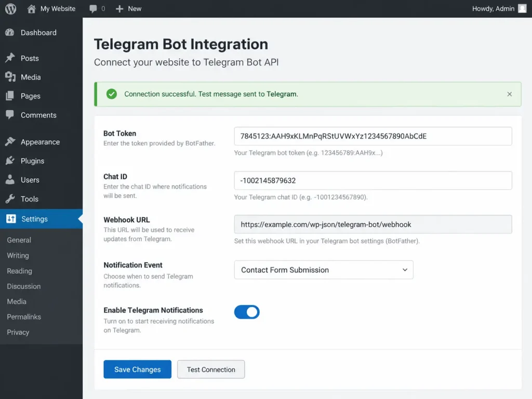The width and height of the screenshot is (532, 399).
Task: Click the Webhook URL field
Action: tap(373, 224)
